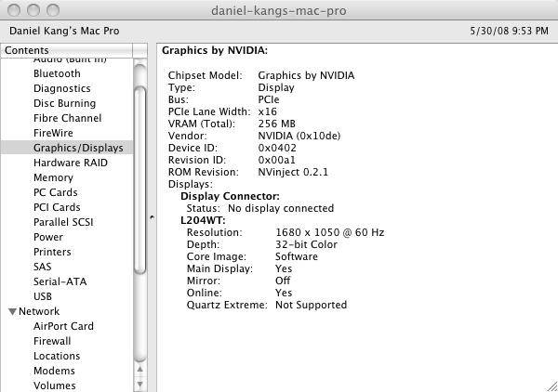558x392 pixels.
Task: Open Parallel SCSI section
Action: coord(63,223)
